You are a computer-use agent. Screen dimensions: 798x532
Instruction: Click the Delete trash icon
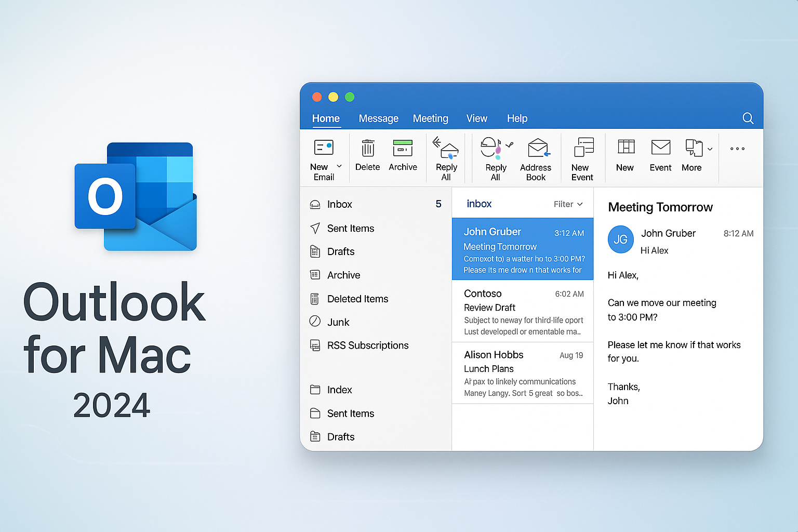(367, 149)
